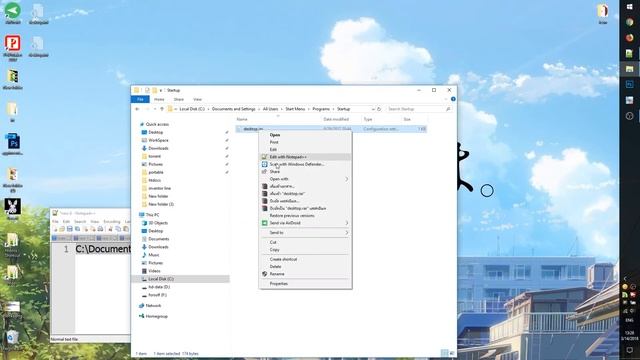Go back in Explorer navigation

(x=137, y=109)
